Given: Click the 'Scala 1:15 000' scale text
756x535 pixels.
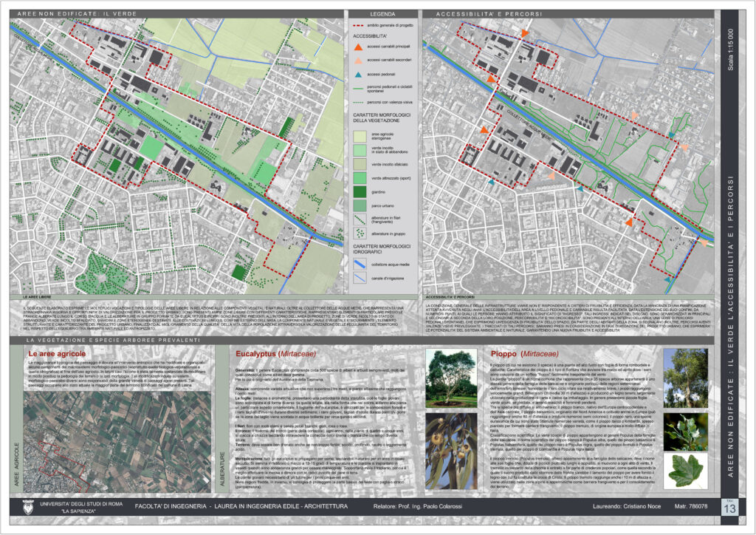Looking at the screenshot, I should [x=731, y=50].
